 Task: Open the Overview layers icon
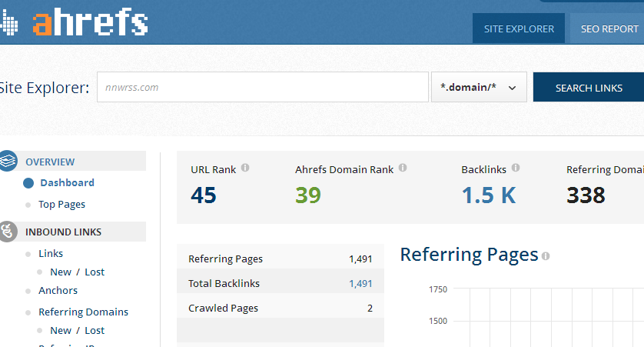point(8,161)
